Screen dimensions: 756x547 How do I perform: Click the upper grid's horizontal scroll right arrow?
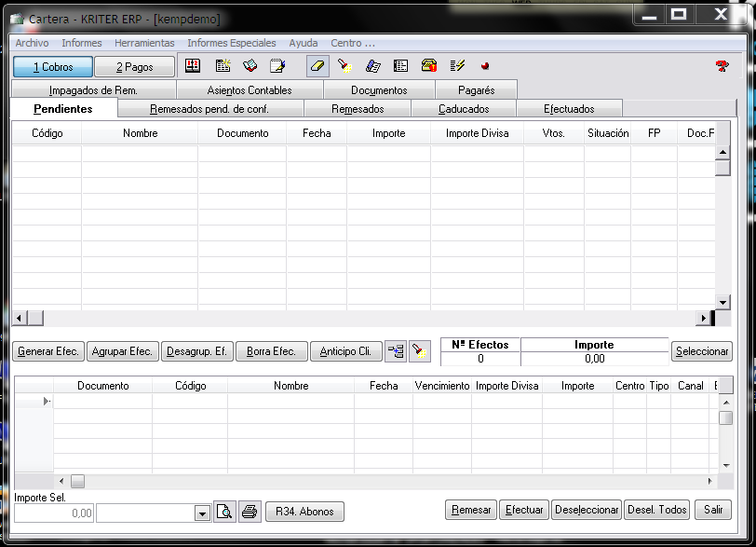704,319
